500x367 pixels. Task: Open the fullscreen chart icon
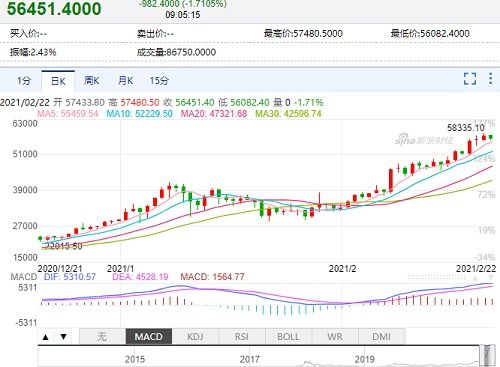point(470,79)
